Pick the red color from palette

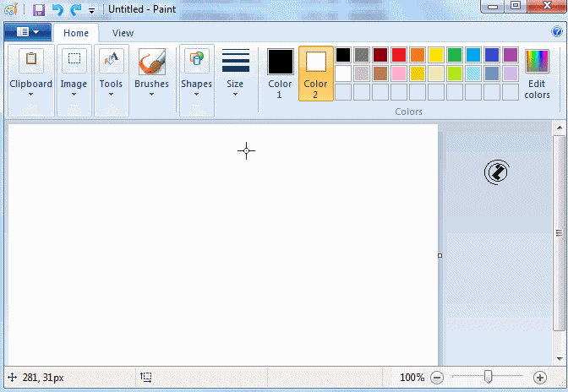pyautogui.click(x=399, y=55)
